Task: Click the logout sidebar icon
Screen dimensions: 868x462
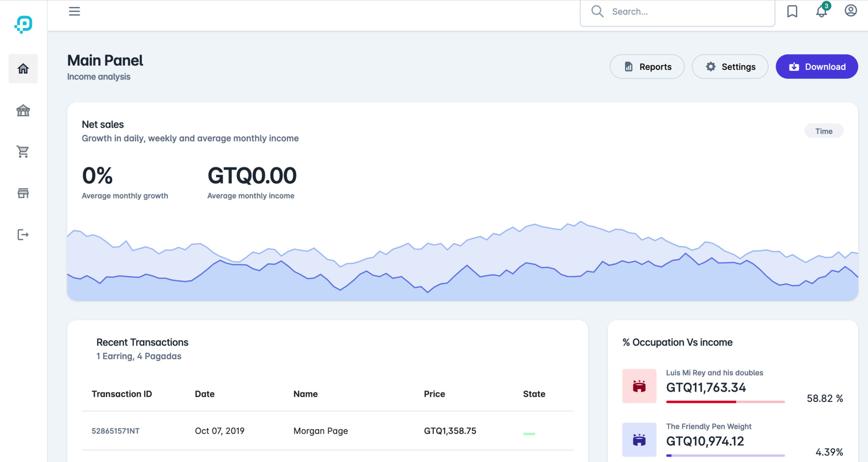Action: coord(23,235)
